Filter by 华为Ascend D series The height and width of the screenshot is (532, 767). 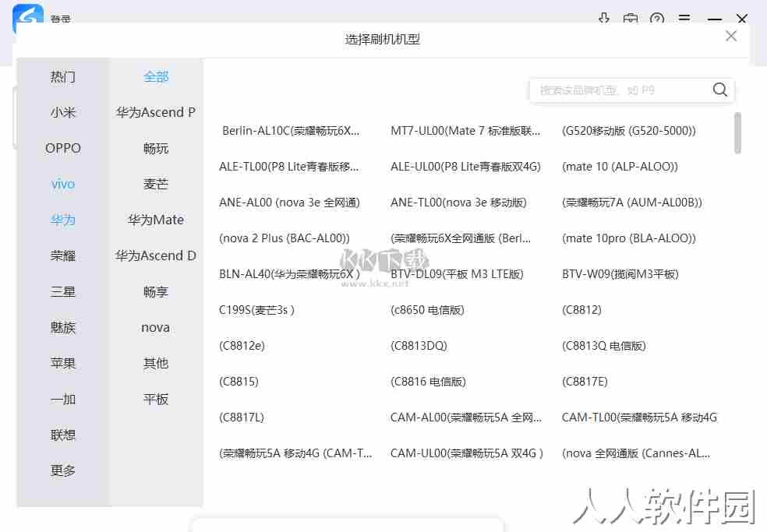point(156,255)
